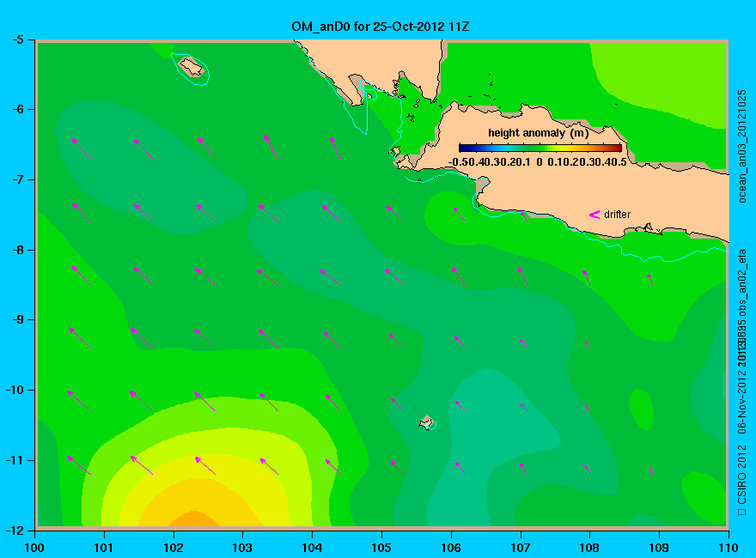Click the "0" tick label under the color bar
756x558 pixels.
(x=539, y=162)
